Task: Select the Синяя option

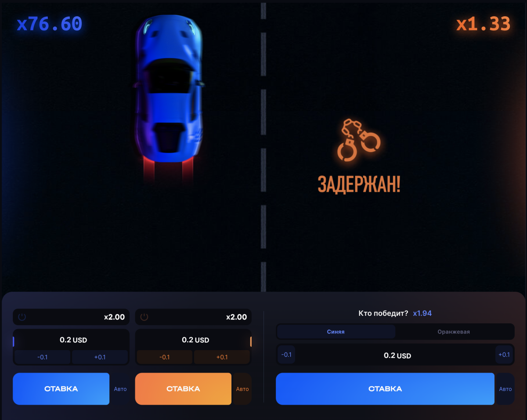Action: tap(336, 332)
